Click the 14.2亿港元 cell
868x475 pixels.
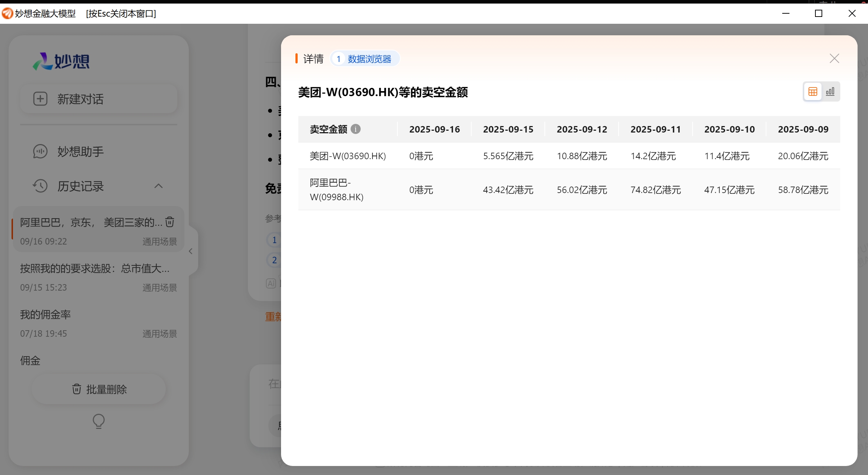pyautogui.click(x=653, y=156)
